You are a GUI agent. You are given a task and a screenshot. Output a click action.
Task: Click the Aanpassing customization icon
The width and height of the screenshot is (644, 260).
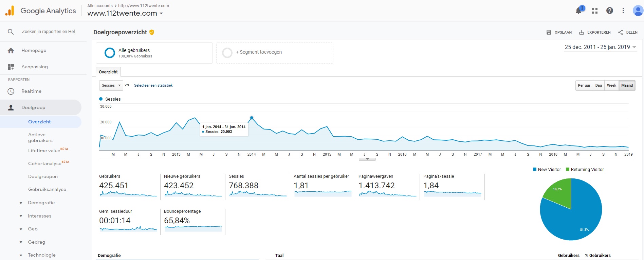[11, 67]
